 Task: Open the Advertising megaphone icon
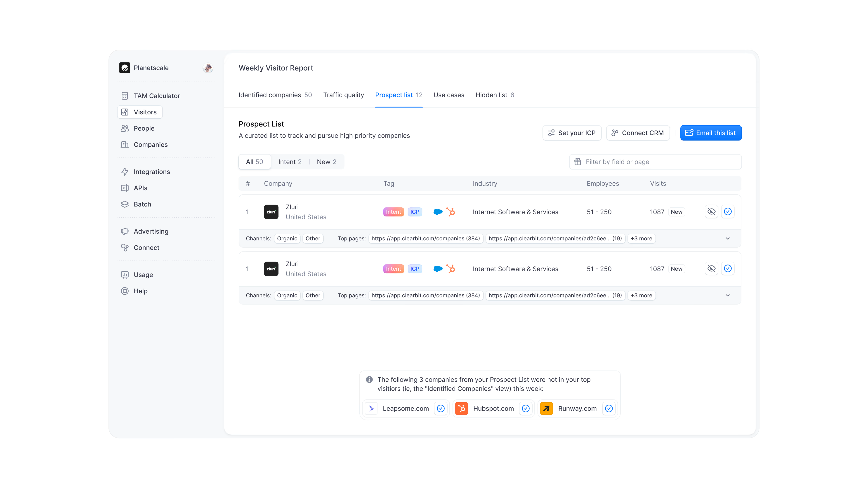(125, 231)
